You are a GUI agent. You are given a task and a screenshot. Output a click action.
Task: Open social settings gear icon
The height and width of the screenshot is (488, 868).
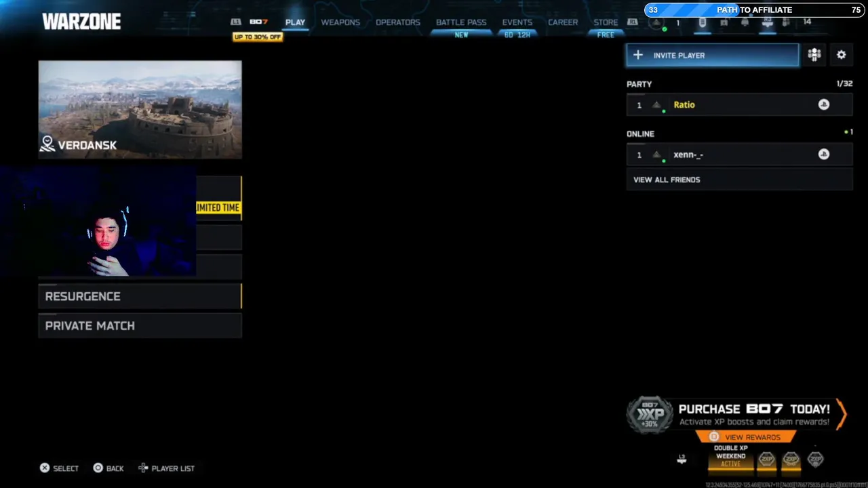point(842,55)
